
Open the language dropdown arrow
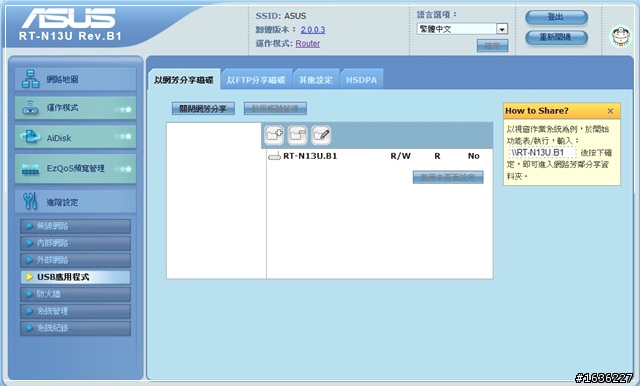502,29
